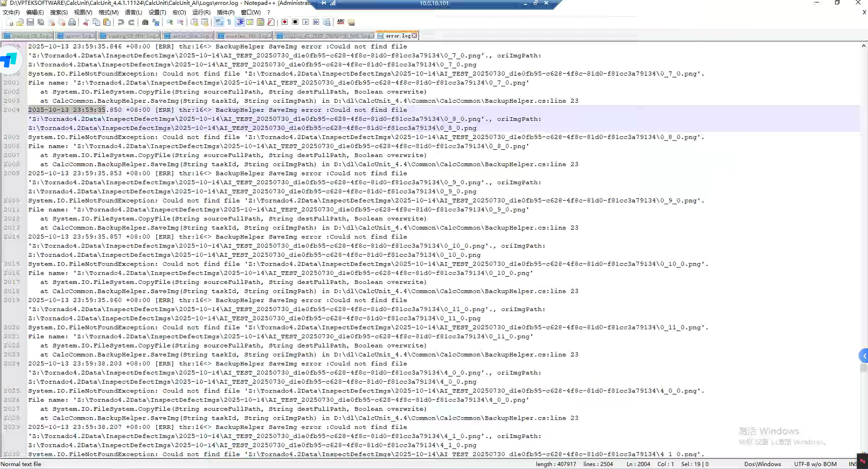The width and height of the screenshot is (868, 469).
Task: Open the 语言(L) language menu
Action: pos(133,13)
